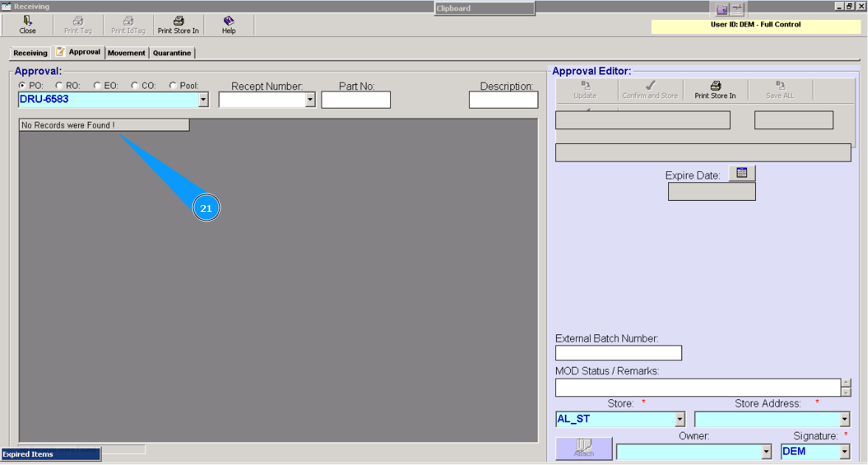The width and height of the screenshot is (868, 465).
Task: Switch to the Receiving tab
Action: [x=30, y=53]
